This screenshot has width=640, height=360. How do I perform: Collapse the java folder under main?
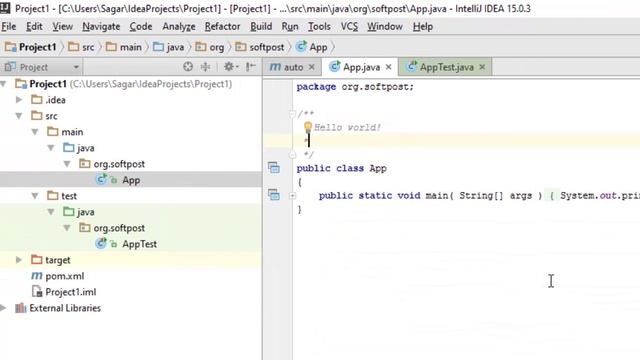point(51,148)
